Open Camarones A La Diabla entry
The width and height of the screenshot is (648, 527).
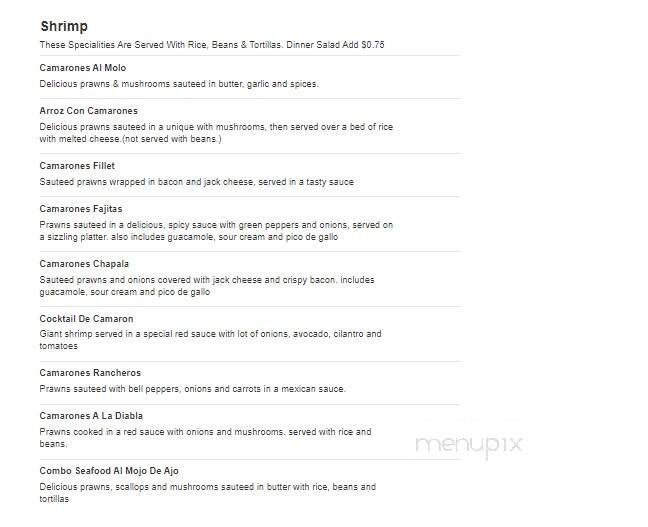91,416
